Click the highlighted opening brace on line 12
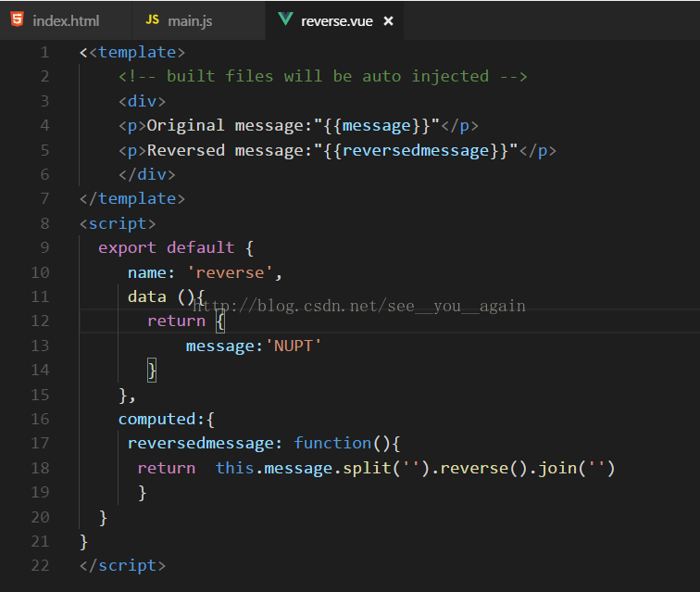This screenshot has width=700, height=592. pos(220,321)
